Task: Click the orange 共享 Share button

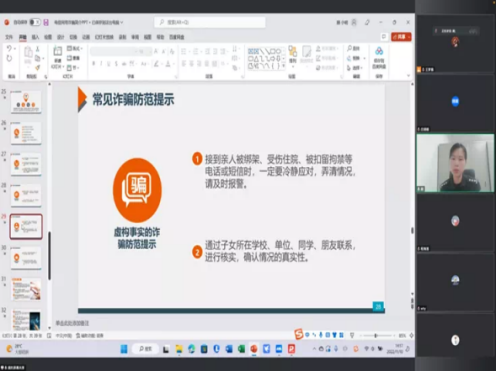Action: pyautogui.click(x=401, y=37)
